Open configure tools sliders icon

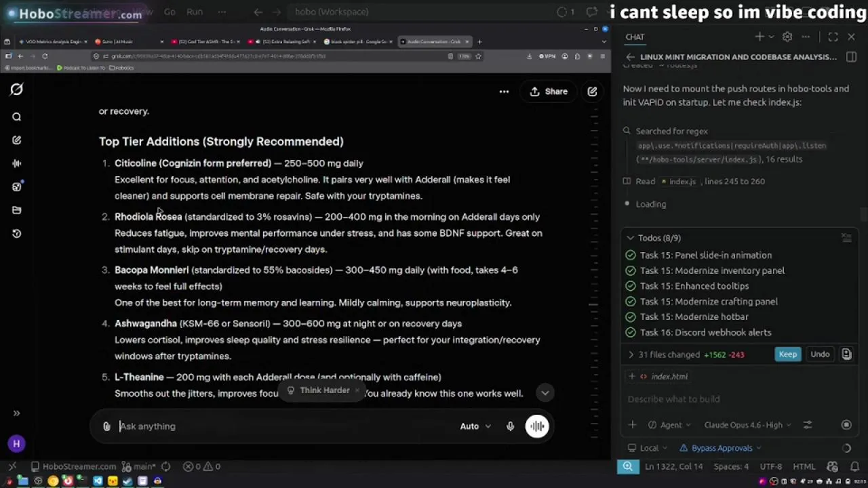pos(807,425)
